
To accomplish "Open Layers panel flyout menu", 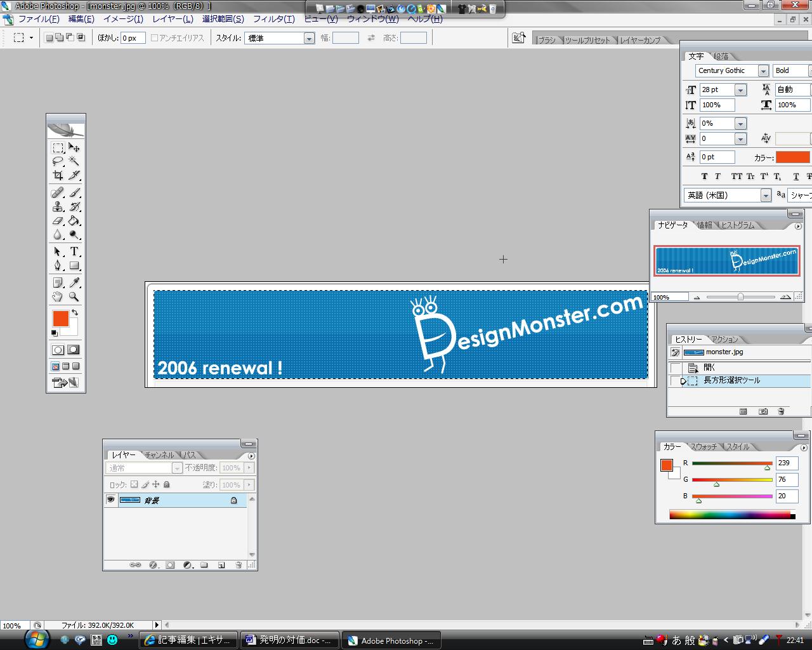I will pos(251,456).
